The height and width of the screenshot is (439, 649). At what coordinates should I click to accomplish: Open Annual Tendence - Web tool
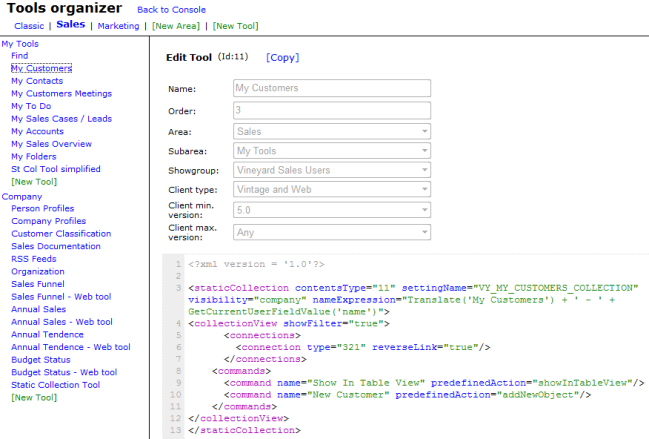coord(71,347)
